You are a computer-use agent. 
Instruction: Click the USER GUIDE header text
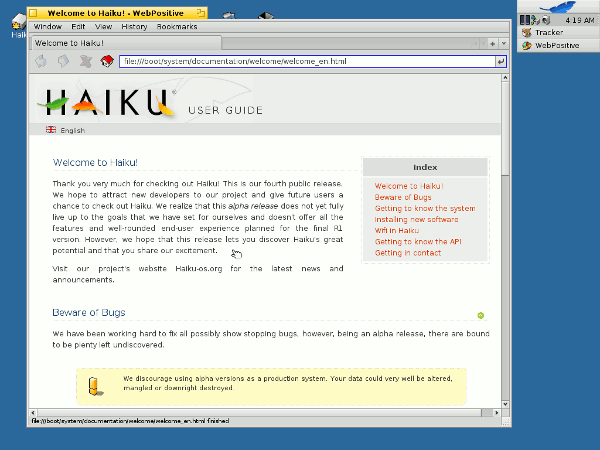click(x=225, y=110)
